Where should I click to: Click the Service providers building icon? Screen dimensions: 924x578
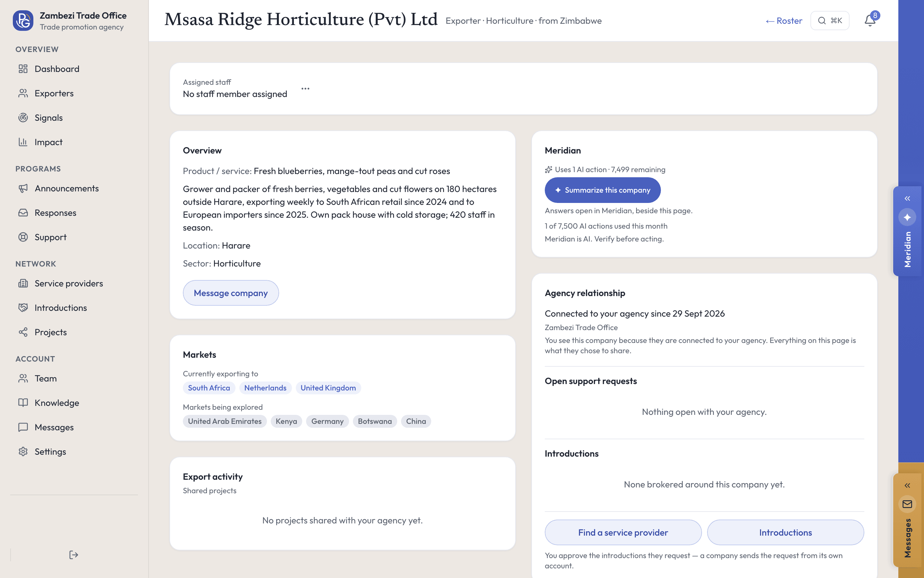23,284
